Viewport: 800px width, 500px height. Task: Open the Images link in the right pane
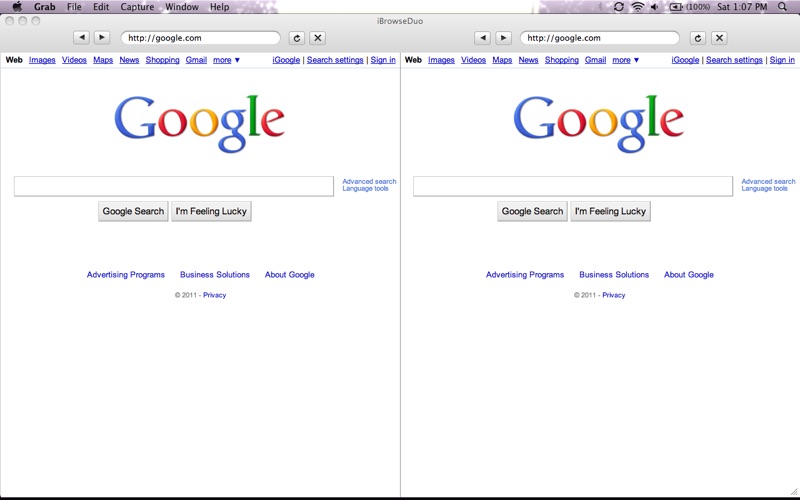pos(441,60)
